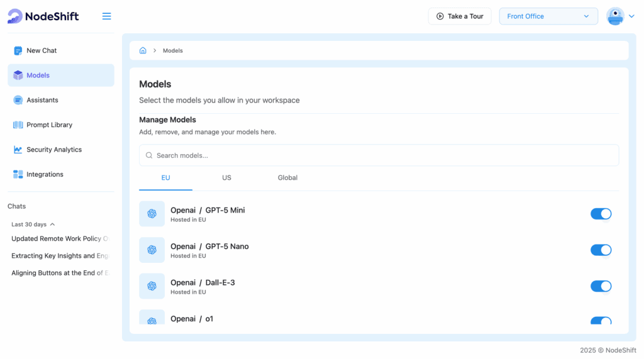The image size is (644, 359).
Task: Open Updated Remote Work Policy chat
Action: click(x=60, y=239)
